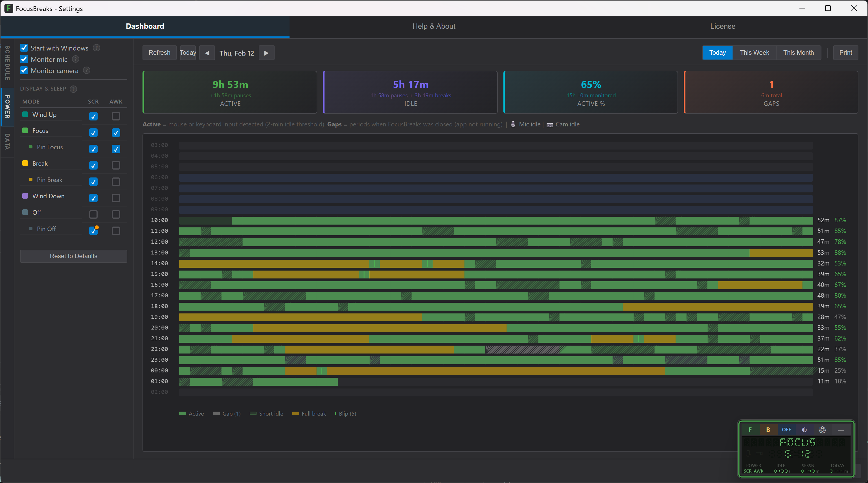Switch the widget to Break mode
The width and height of the screenshot is (868, 483).
pyautogui.click(x=768, y=430)
